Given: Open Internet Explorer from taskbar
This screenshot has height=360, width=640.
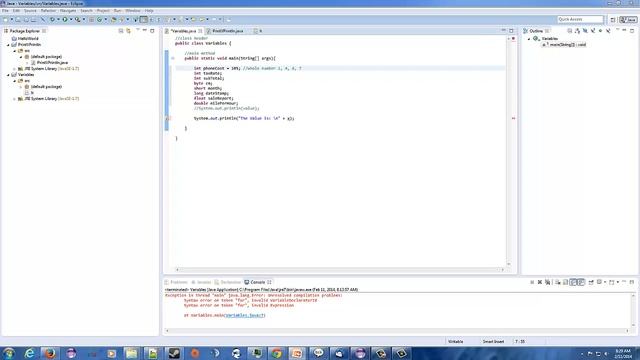Looking at the screenshot, I should click(29, 353).
